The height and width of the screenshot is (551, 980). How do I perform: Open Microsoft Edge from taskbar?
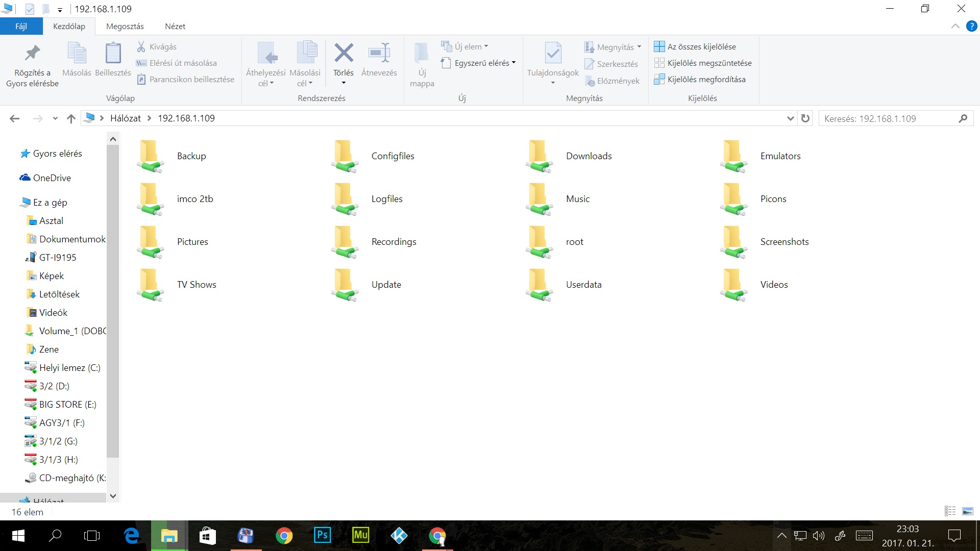pos(132,535)
